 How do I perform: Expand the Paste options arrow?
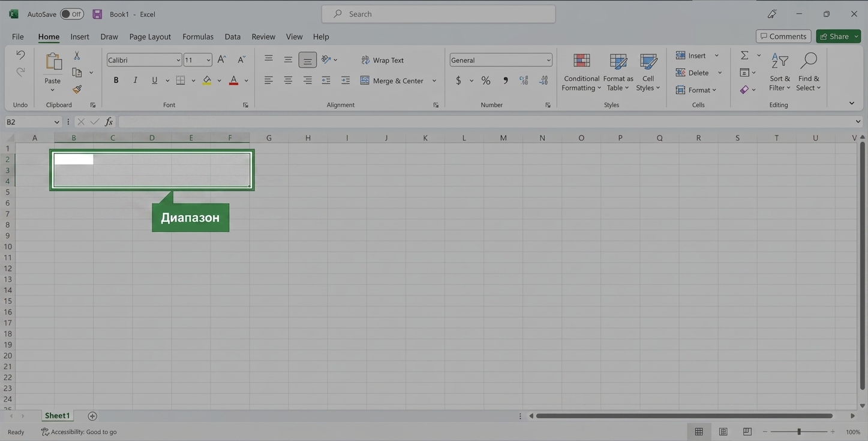pos(53,90)
